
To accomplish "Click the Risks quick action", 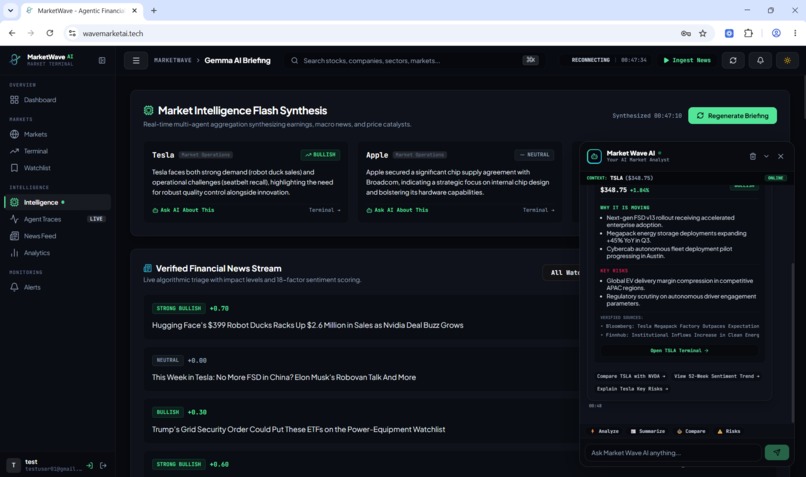I will pyautogui.click(x=729, y=431).
